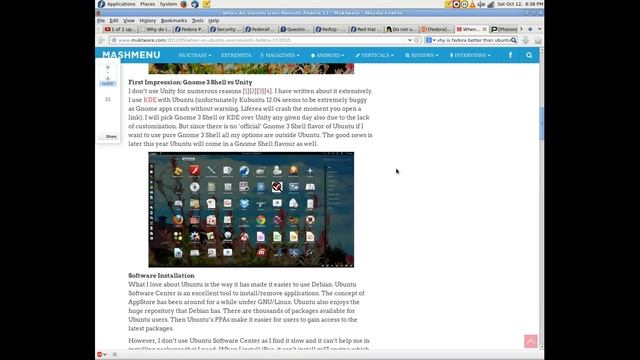Launch Firefox from the top panel icon

[x=184, y=4]
